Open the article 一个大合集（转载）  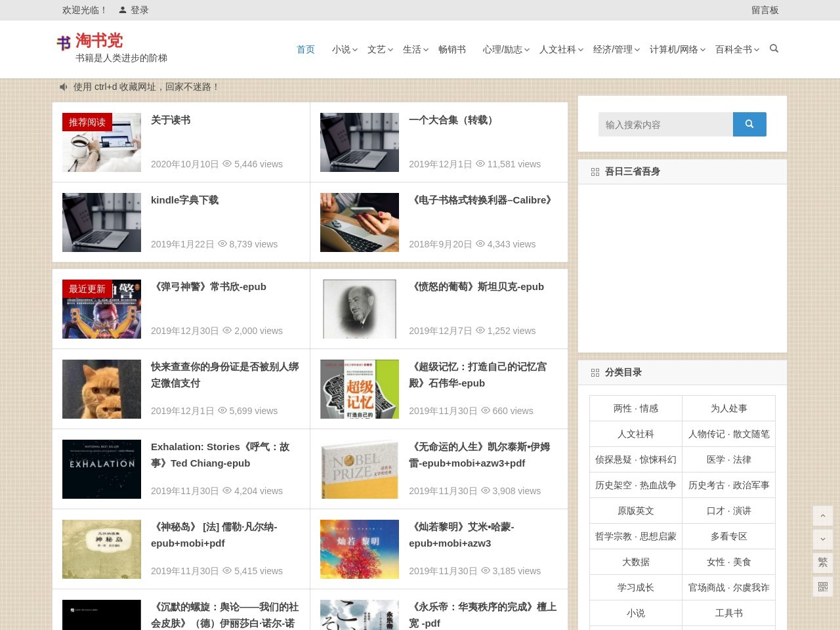(x=453, y=120)
